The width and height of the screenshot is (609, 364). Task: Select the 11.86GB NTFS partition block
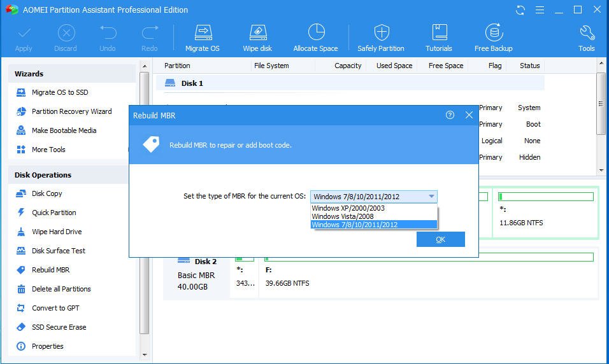[x=546, y=213]
